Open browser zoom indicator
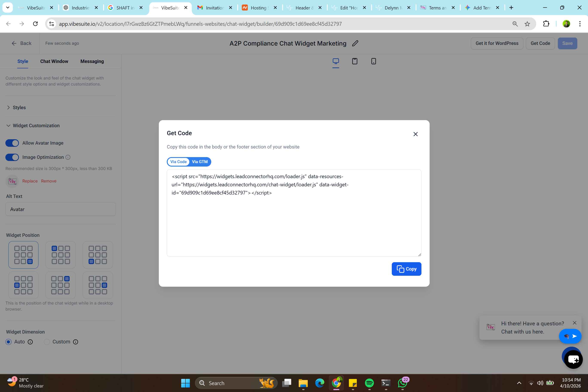This screenshot has width=588, height=392. (x=515, y=24)
